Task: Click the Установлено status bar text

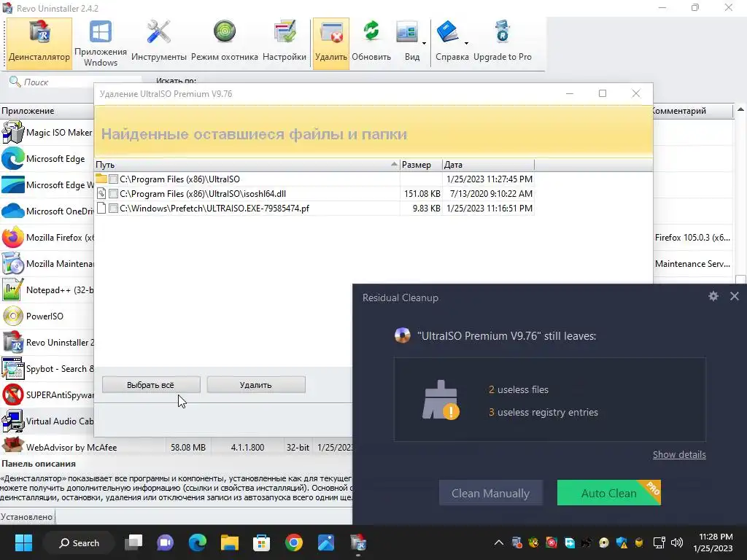Action: point(27,517)
